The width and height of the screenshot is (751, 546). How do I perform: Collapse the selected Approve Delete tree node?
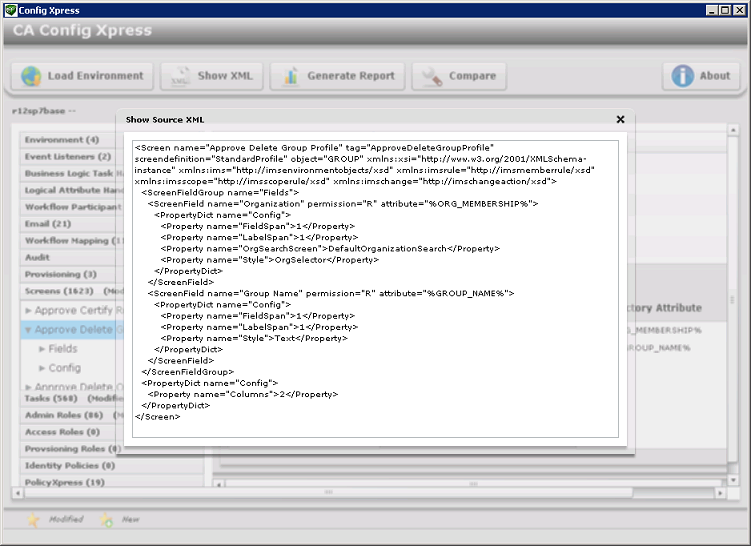(x=28, y=330)
